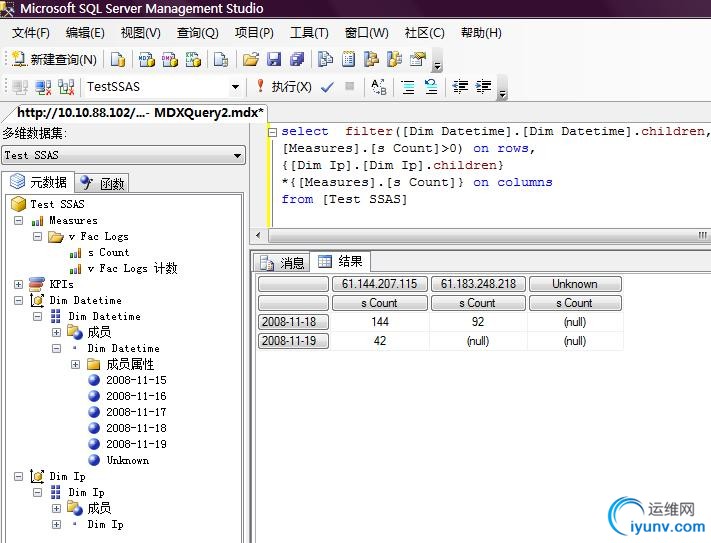The width and height of the screenshot is (711, 543).
Task: Open the 工具(T) menu
Action: tap(308, 33)
